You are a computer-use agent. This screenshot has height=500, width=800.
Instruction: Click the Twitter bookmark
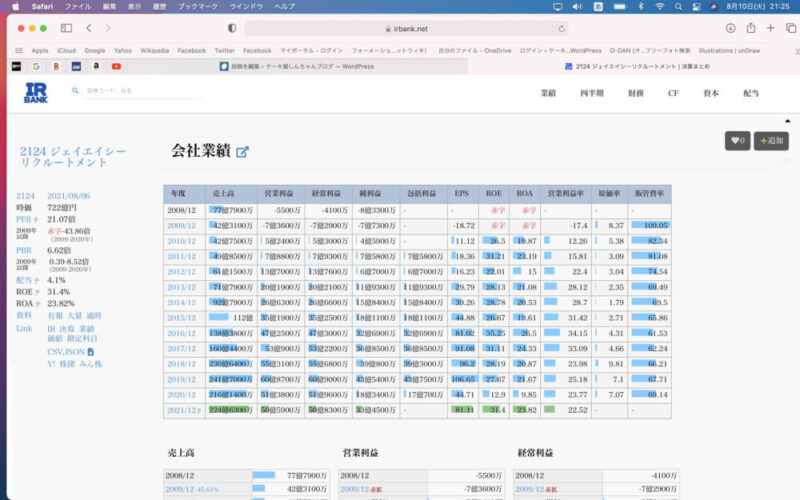pyautogui.click(x=224, y=51)
